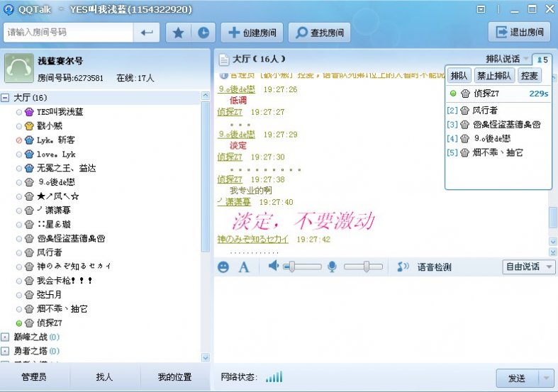
Task: Click the shirt icon of 无冕之王、益达
Action: (29, 168)
